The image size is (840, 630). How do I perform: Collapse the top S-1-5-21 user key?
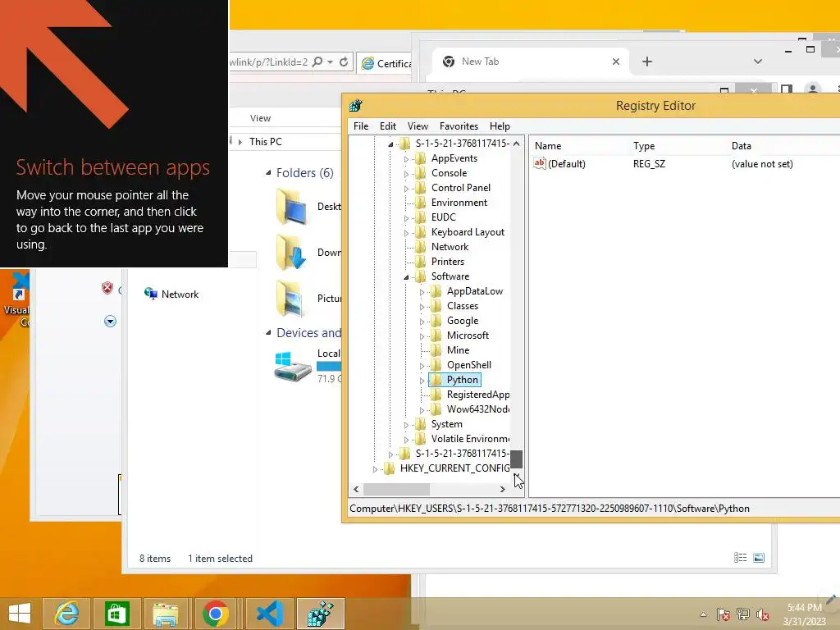click(390, 144)
